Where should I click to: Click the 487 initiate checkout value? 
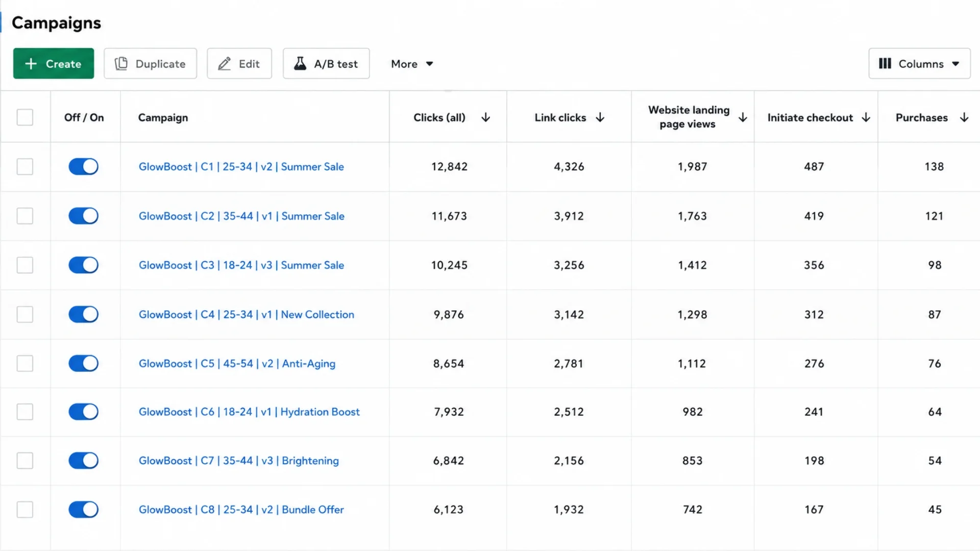[x=814, y=167]
